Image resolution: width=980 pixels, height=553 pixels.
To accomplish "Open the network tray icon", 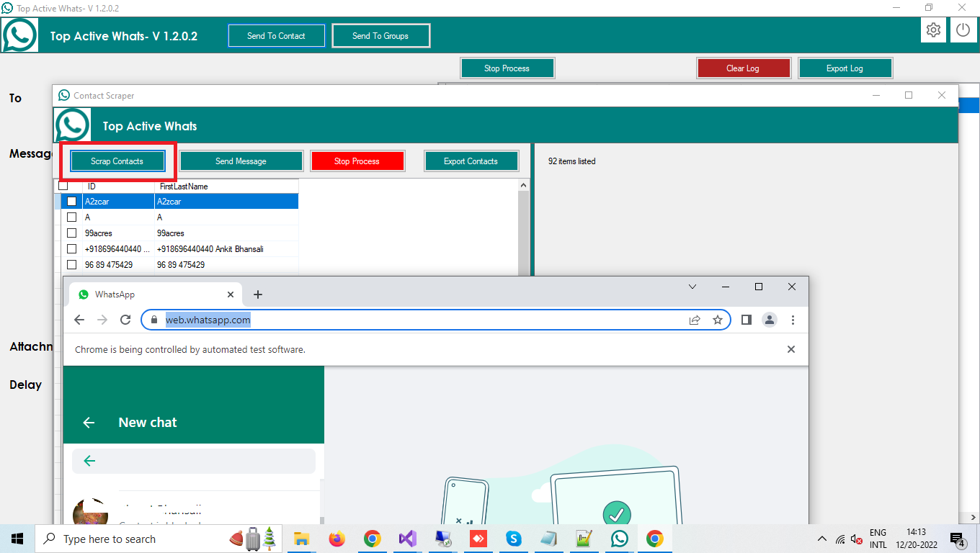I will pos(839,539).
